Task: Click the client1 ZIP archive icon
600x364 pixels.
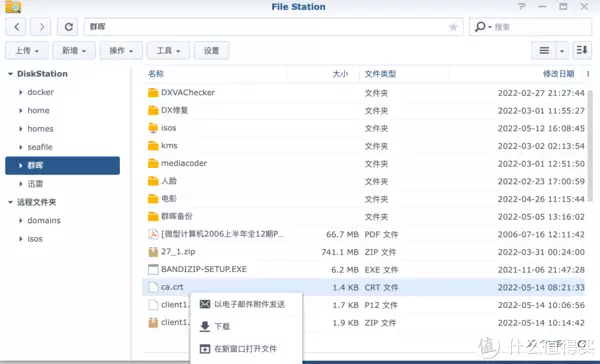Action: pos(153,322)
